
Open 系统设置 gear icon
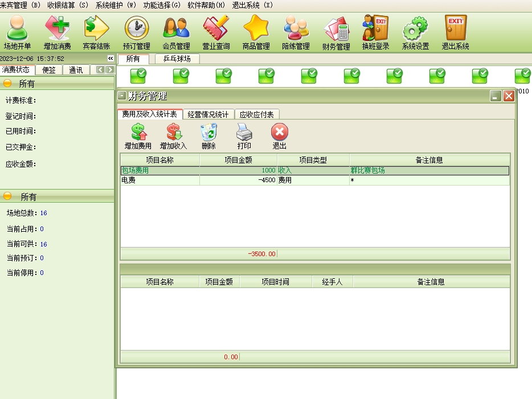click(415, 33)
